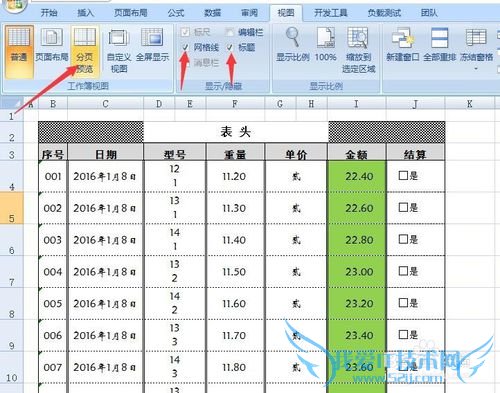This screenshot has height=393, width=500.
Task: Uncheck the 网格线 gridlines checkbox
Action: click(185, 47)
